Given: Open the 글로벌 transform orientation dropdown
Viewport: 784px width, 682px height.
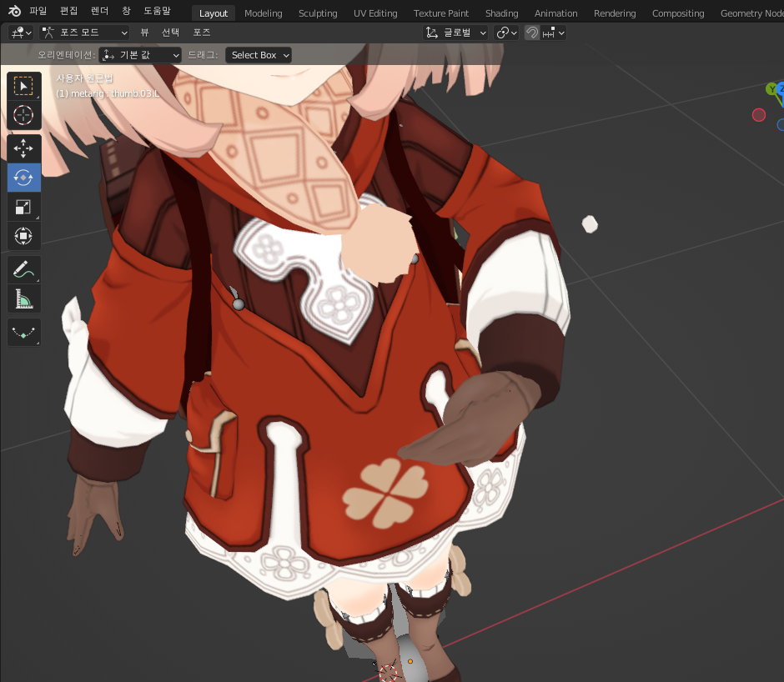Looking at the screenshot, I should coord(455,33).
